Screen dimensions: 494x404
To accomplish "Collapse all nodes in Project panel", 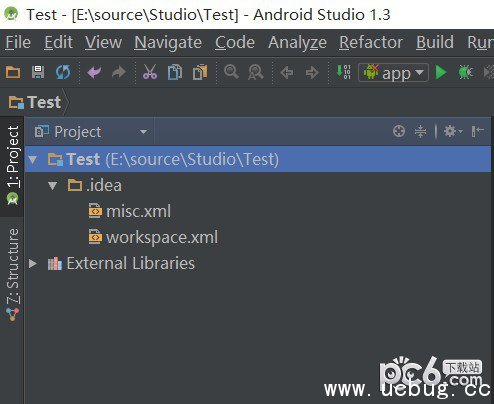I will click(x=421, y=131).
